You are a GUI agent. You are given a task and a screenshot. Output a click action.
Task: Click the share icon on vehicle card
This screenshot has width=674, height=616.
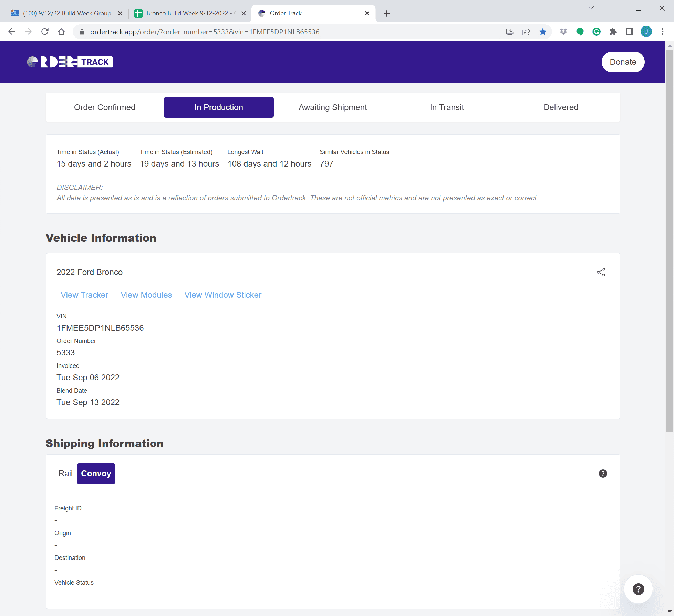pos(601,272)
